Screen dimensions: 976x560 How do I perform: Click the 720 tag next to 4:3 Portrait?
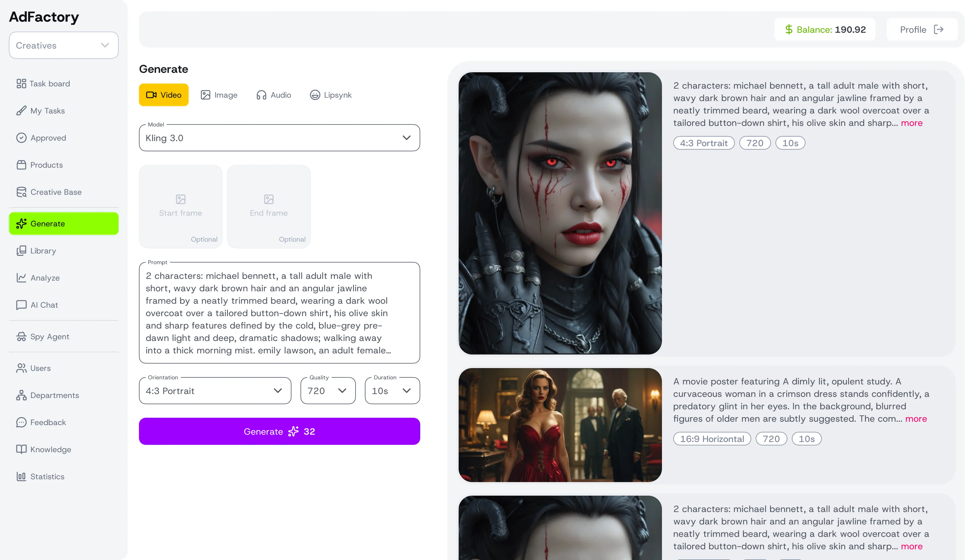755,143
